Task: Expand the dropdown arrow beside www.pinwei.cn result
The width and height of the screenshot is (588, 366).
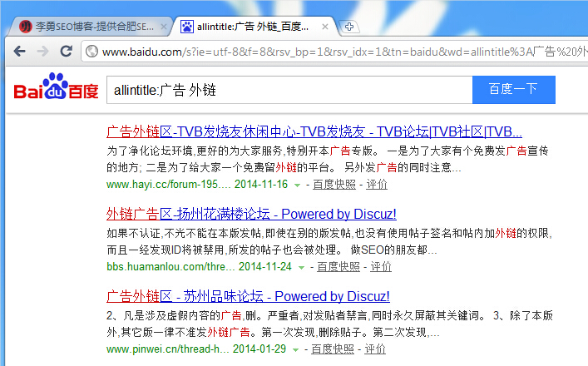Action: tap(295, 350)
